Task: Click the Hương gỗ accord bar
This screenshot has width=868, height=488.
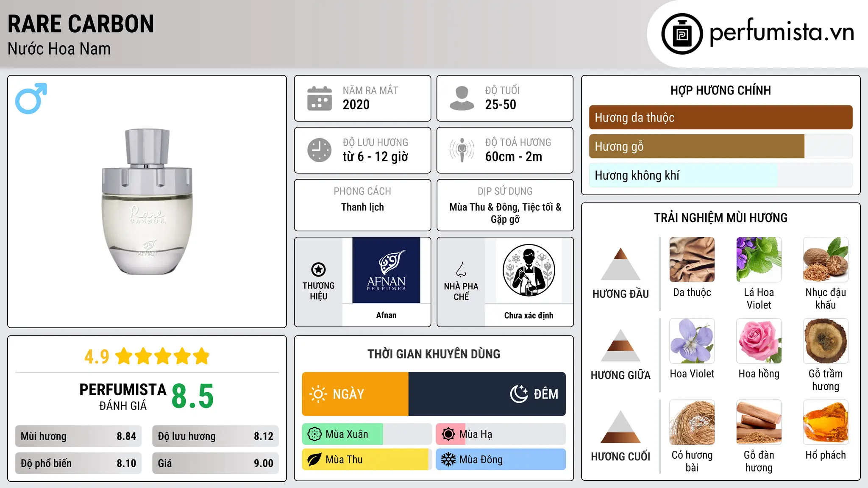Action: tap(721, 146)
